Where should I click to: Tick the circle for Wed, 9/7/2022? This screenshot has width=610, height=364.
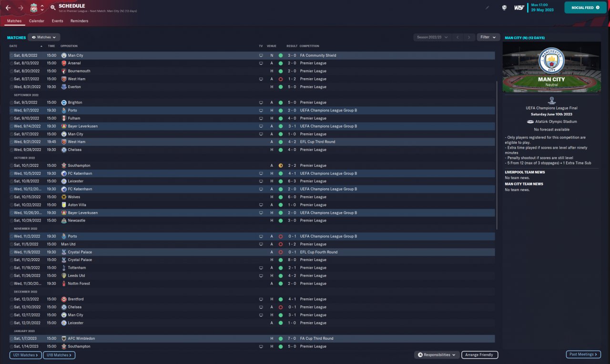pyautogui.click(x=11, y=111)
